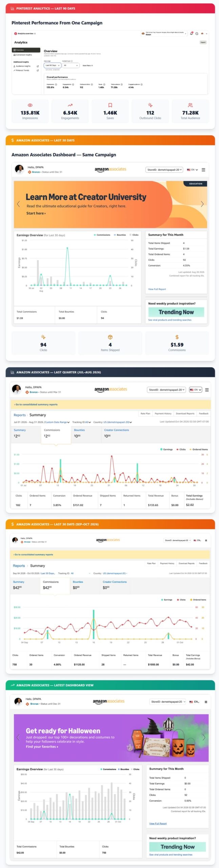This screenshot has width=219, height=868.
Task: Toggle Bounties legend in Halloween dashboard chart
Action: pyautogui.click(x=123, y=769)
